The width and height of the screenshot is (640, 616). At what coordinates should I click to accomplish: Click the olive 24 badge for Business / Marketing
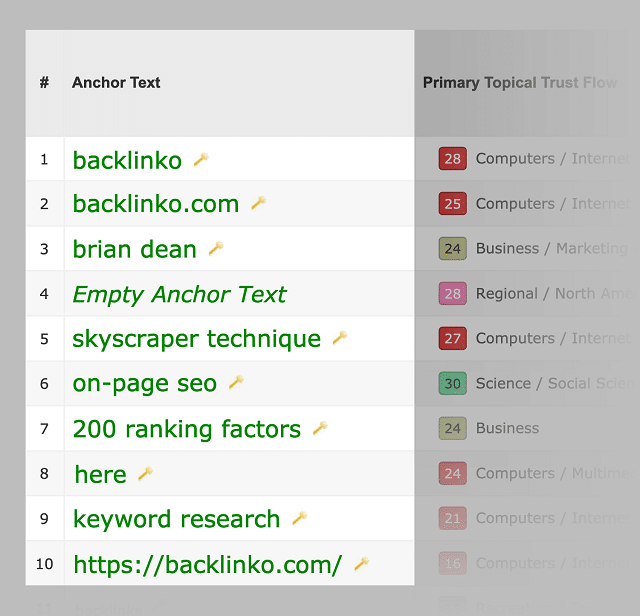453,248
